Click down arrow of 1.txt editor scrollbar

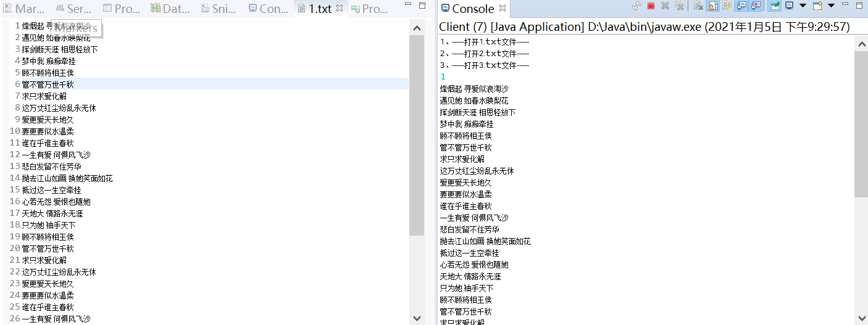(417, 318)
